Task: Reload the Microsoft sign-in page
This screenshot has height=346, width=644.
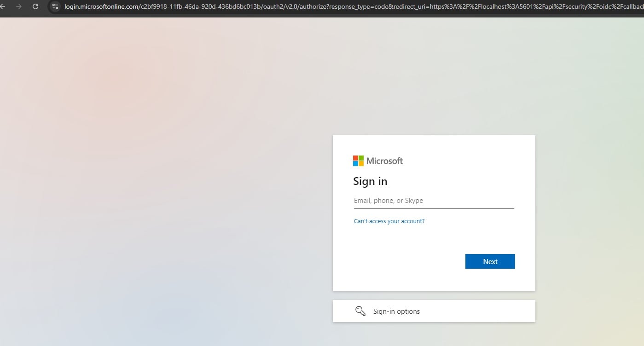Action: click(x=35, y=6)
